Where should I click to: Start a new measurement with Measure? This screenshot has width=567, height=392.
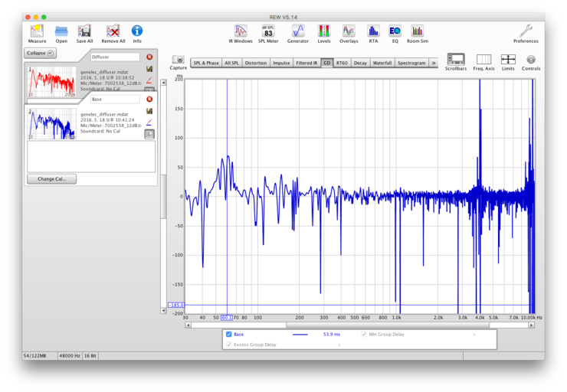pos(37,32)
